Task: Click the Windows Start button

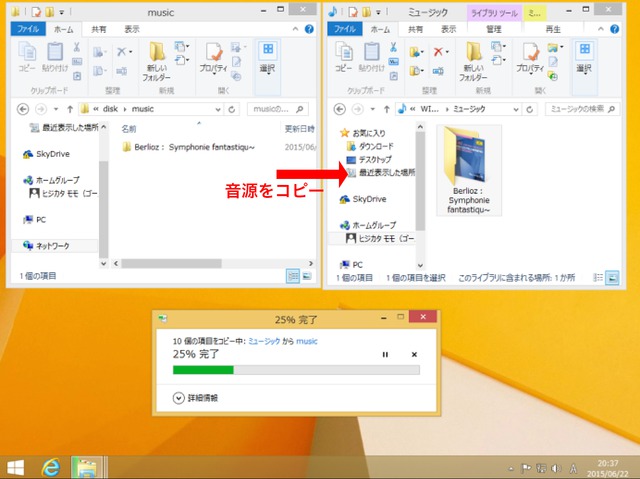Action: (x=16, y=466)
